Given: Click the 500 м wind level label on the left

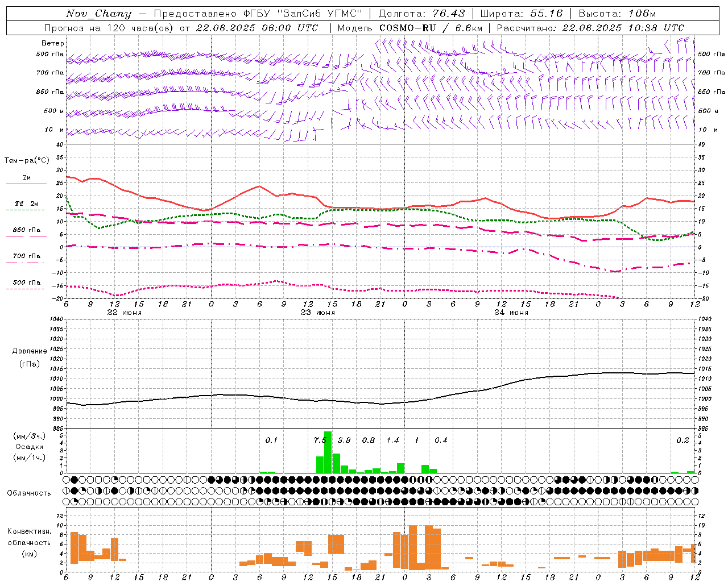Looking at the screenshot, I should tap(54, 111).
